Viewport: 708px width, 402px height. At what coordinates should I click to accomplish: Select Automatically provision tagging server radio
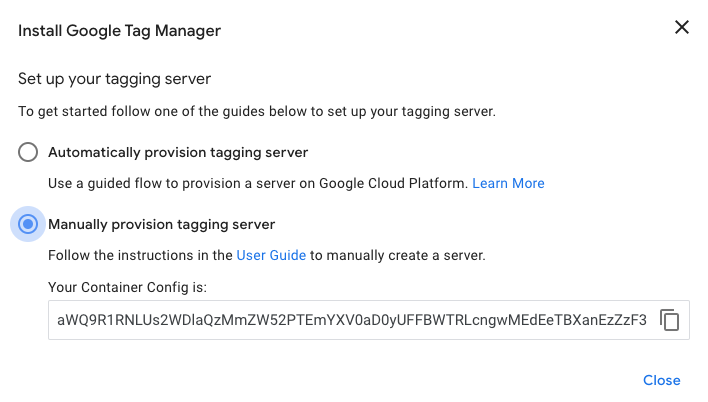point(28,152)
